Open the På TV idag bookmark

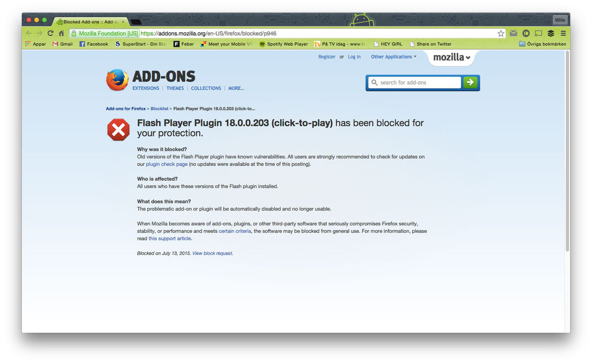[x=340, y=44]
